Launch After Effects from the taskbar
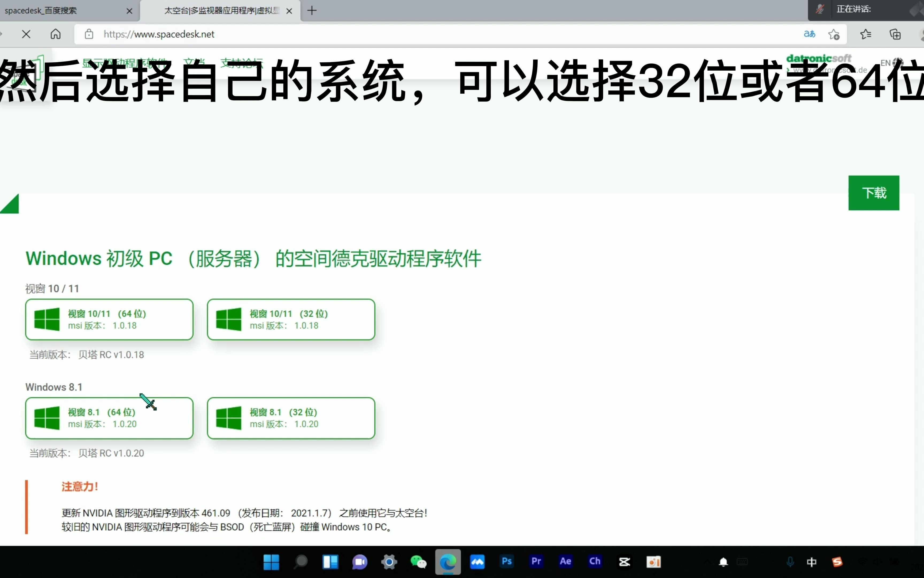 (565, 561)
